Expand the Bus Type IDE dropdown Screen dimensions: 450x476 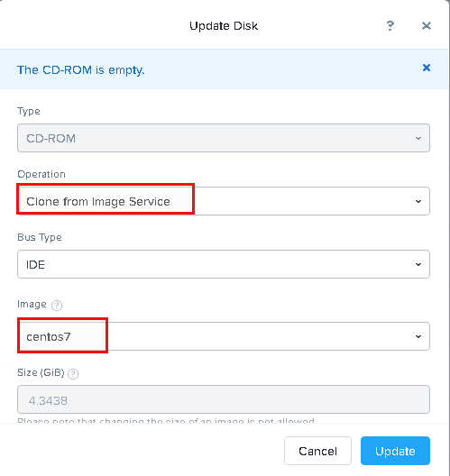pyautogui.click(x=224, y=264)
